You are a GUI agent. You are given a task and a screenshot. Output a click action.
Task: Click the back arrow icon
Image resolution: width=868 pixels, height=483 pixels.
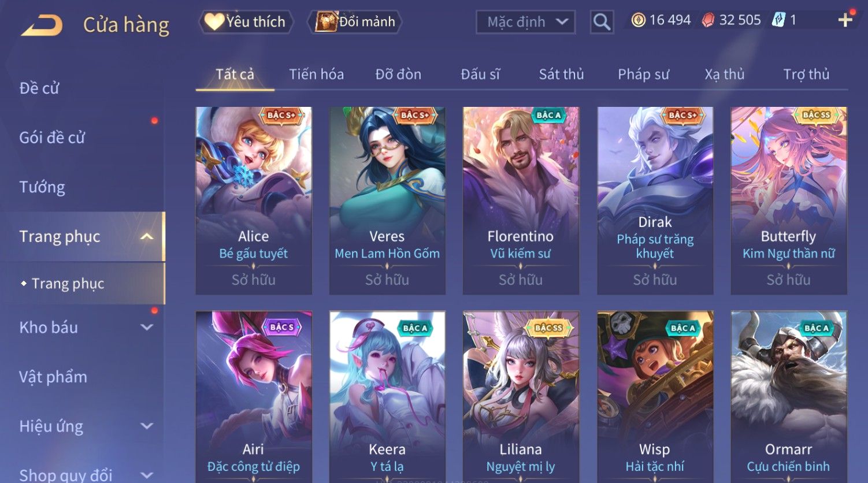(x=42, y=26)
